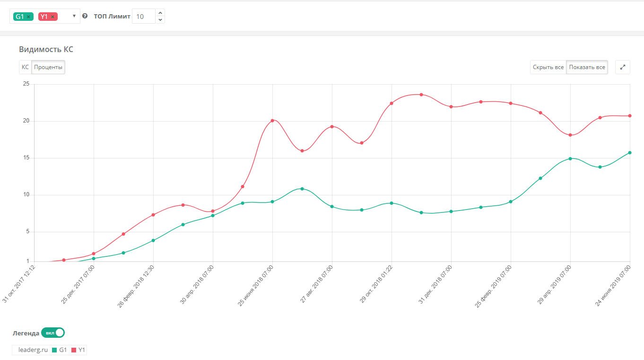Remove the G1 tag from selector

[x=29, y=17]
